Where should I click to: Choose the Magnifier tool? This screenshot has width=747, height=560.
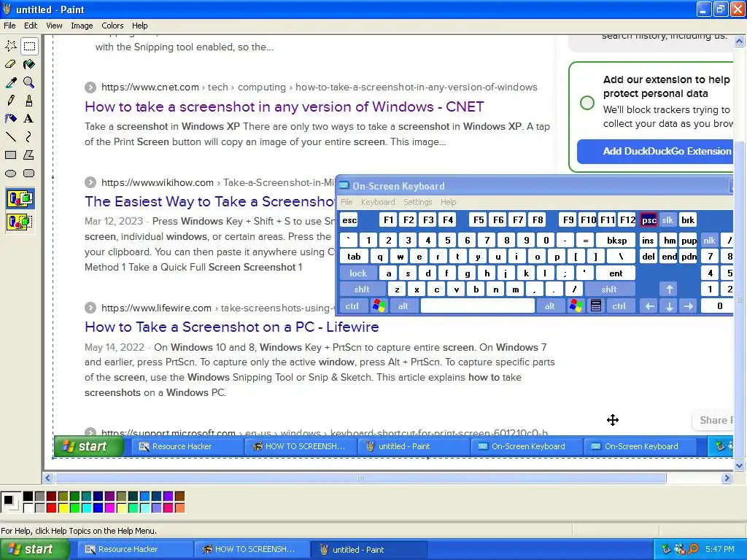29,82
